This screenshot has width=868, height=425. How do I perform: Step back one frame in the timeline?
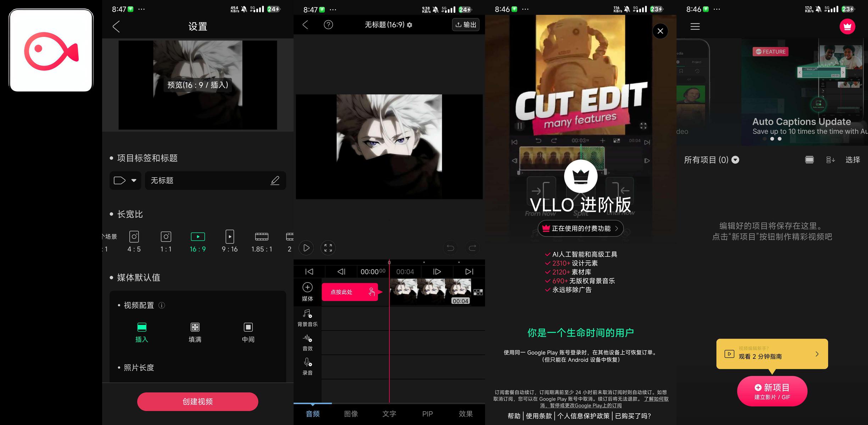(341, 272)
